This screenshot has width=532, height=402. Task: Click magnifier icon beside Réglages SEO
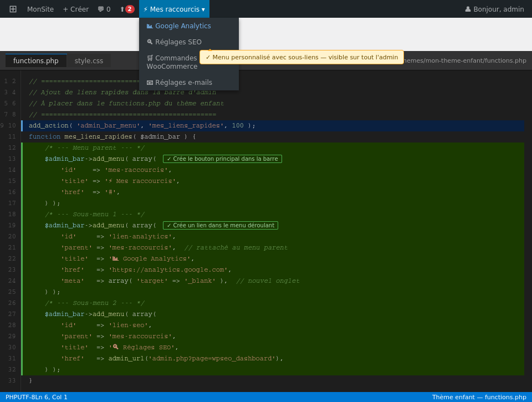[x=150, y=42]
